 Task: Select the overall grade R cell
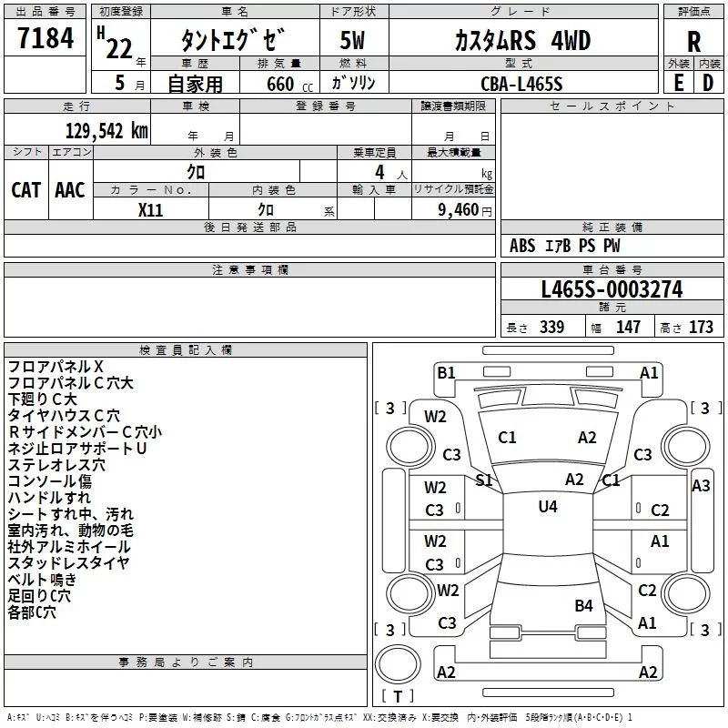[x=693, y=41]
